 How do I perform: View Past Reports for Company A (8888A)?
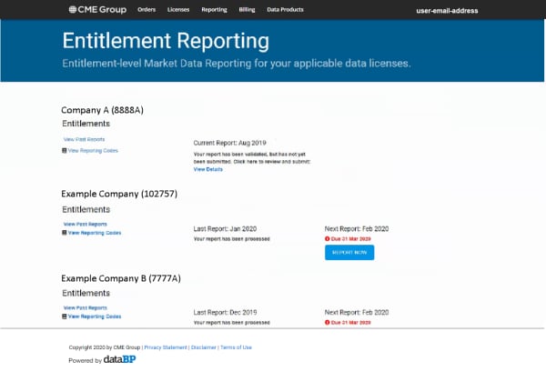pos(84,139)
